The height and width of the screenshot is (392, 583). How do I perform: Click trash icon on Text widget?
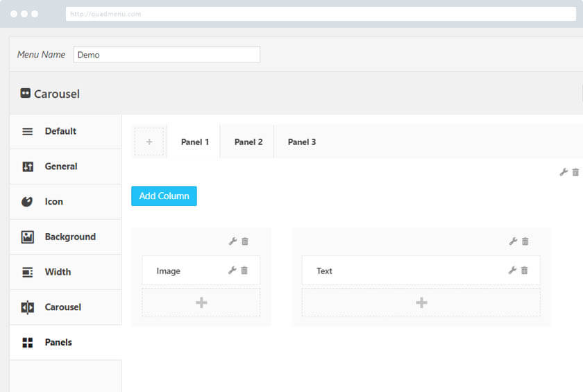[525, 271]
